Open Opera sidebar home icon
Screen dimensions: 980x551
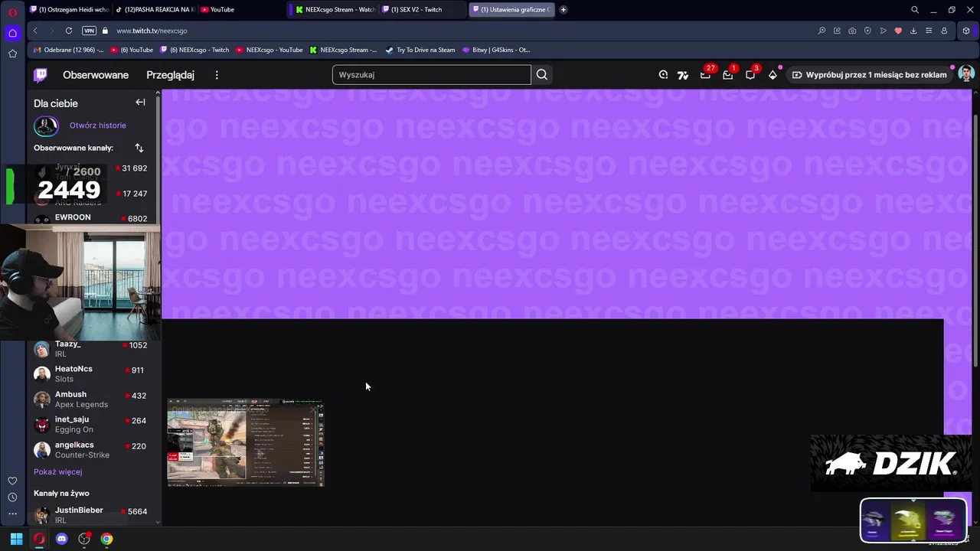(12, 33)
